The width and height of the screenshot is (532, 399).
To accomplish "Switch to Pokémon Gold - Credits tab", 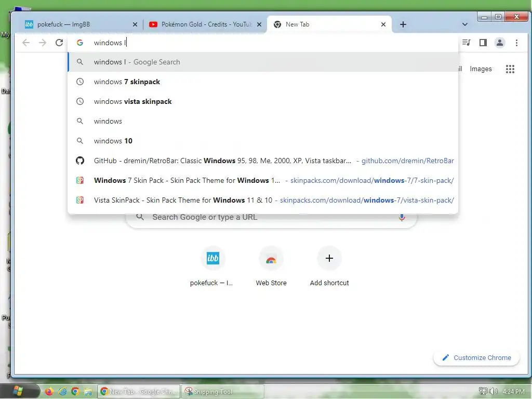I will pos(204,24).
